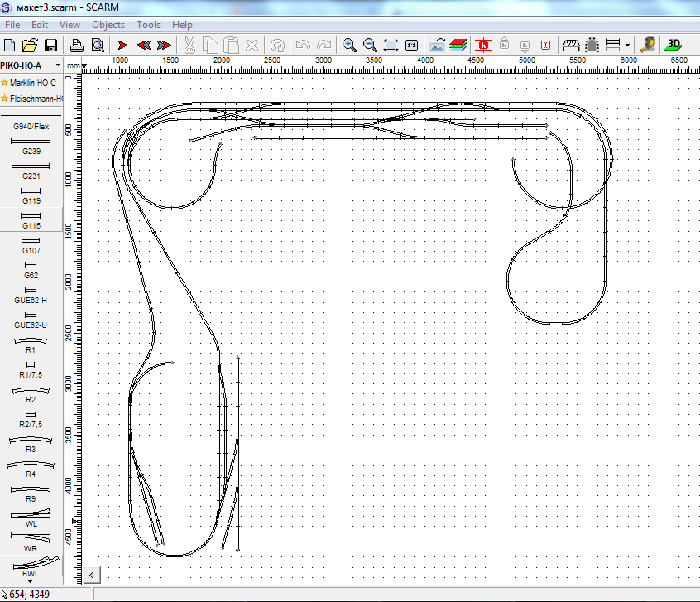The image size is (700, 602).
Task: Expand the PIKO-HO-A library dropdown
Action: tap(58, 65)
